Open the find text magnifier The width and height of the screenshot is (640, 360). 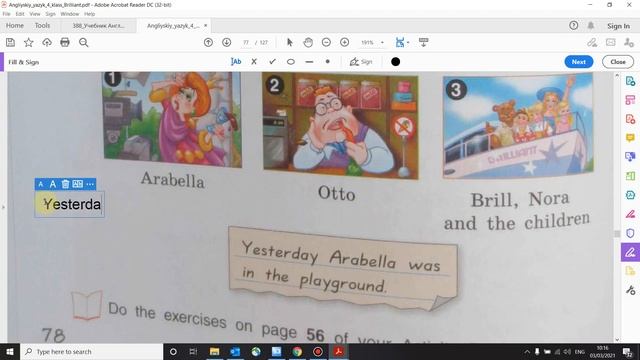pos(84,42)
